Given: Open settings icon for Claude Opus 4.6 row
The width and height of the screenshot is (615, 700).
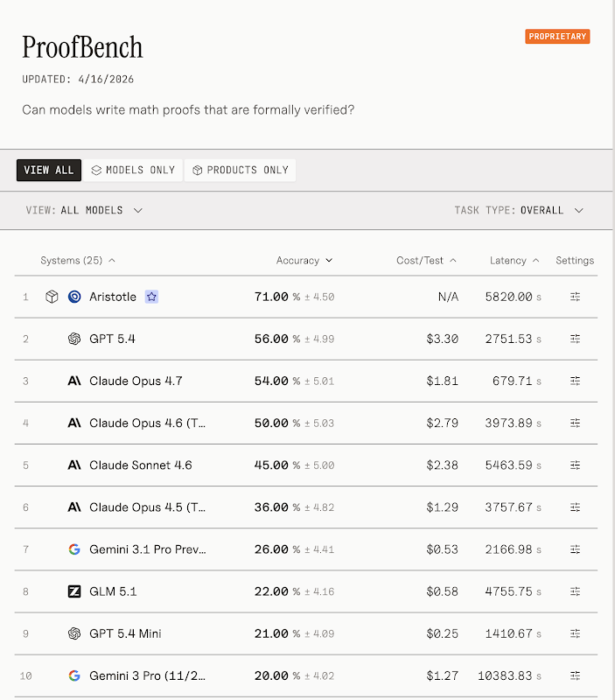Looking at the screenshot, I should point(575,423).
